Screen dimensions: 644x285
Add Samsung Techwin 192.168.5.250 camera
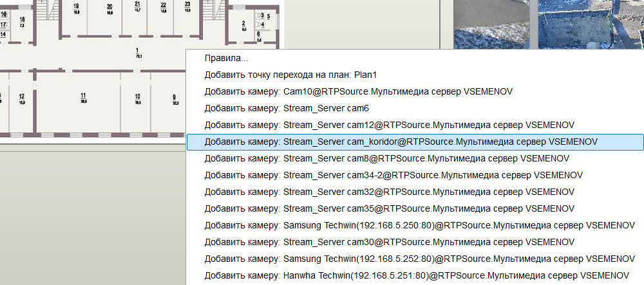(415, 226)
